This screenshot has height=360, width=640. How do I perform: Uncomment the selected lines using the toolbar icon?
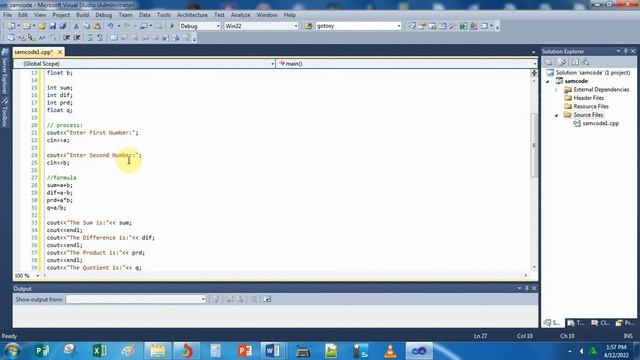click(100, 38)
